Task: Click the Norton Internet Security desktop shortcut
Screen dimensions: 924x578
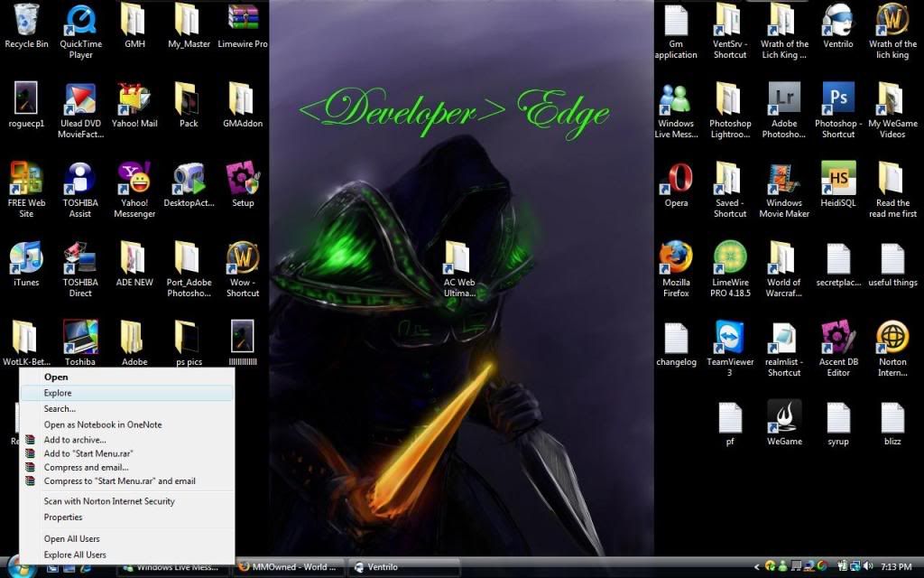Action: (892, 338)
